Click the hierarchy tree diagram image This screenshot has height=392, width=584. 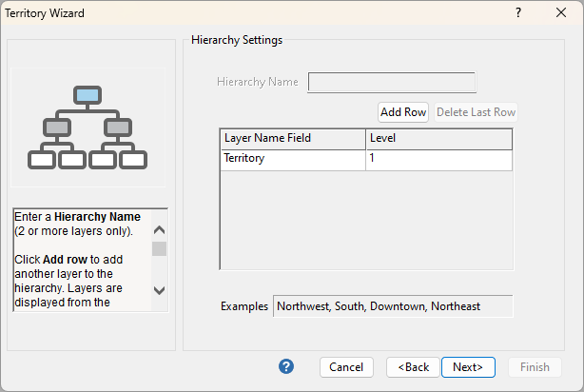(x=88, y=127)
